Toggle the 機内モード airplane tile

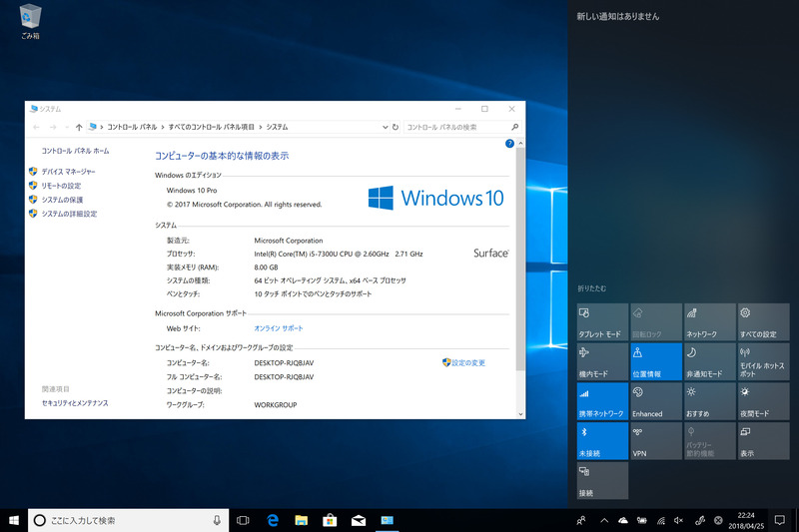click(x=602, y=361)
